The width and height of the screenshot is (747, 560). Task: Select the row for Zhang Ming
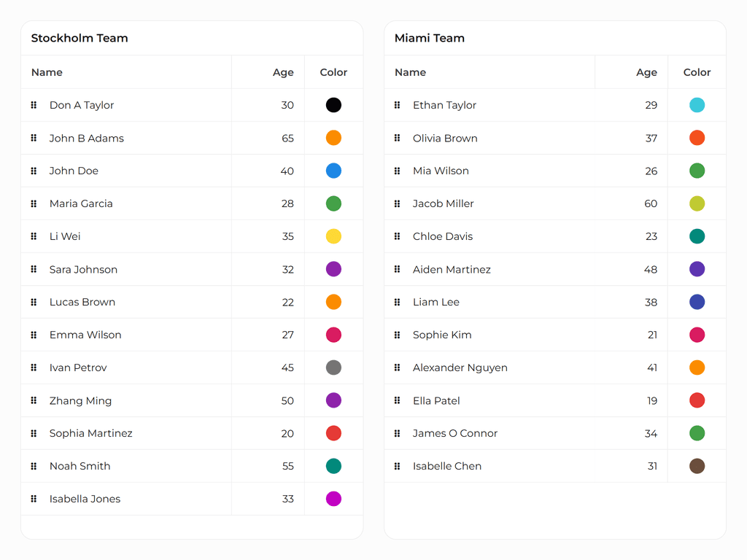(x=146, y=400)
